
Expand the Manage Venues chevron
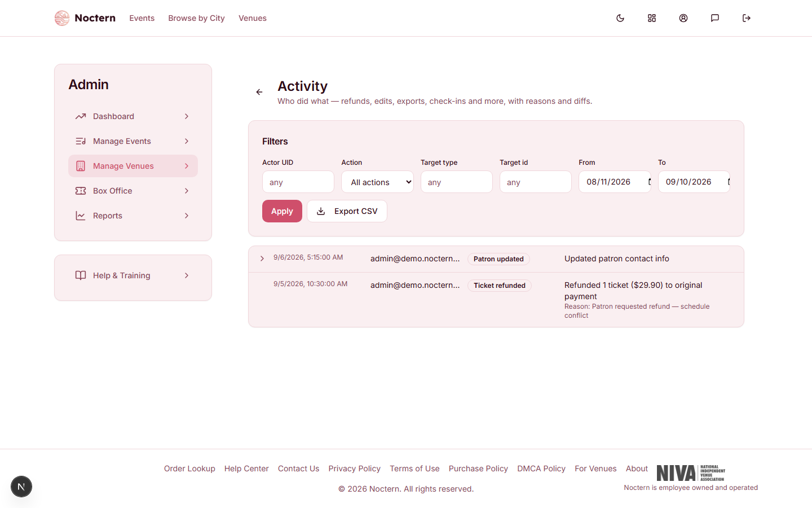point(187,166)
